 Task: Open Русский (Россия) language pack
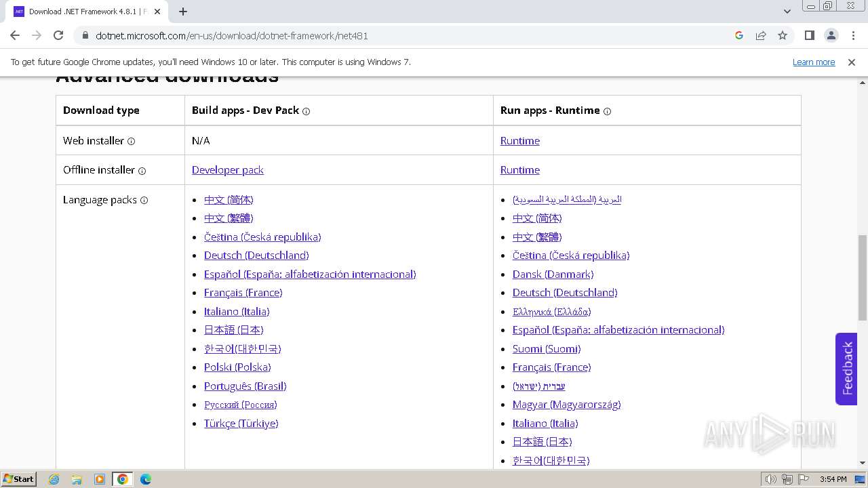coord(241,404)
